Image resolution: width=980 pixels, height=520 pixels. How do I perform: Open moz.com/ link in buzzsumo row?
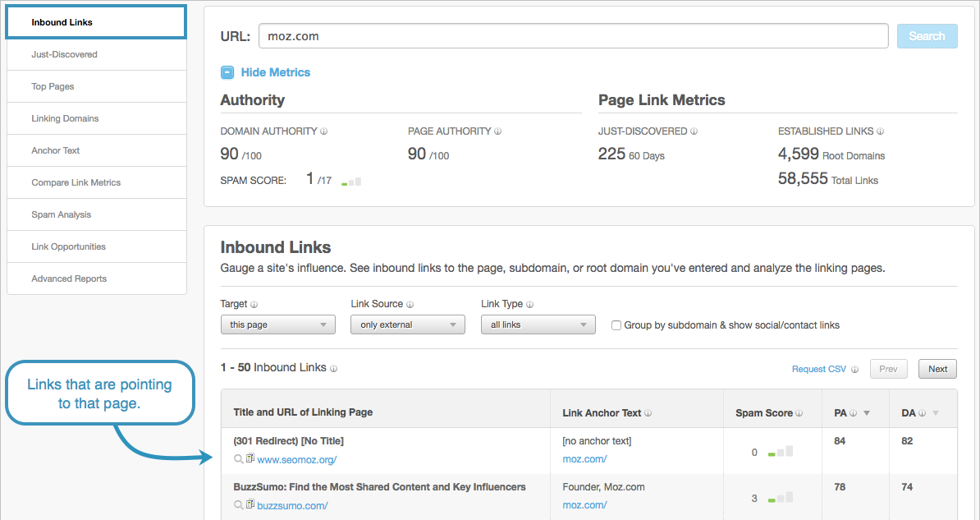[584, 505]
